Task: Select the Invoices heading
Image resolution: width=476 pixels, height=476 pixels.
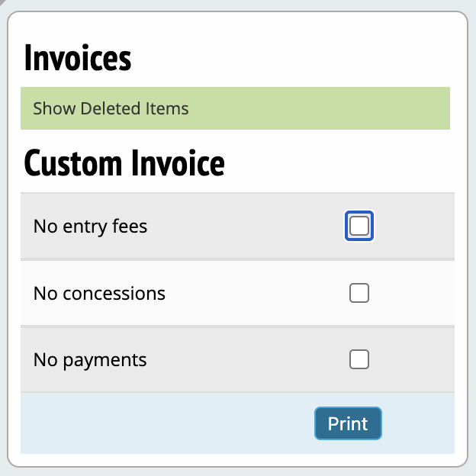Action: click(78, 58)
